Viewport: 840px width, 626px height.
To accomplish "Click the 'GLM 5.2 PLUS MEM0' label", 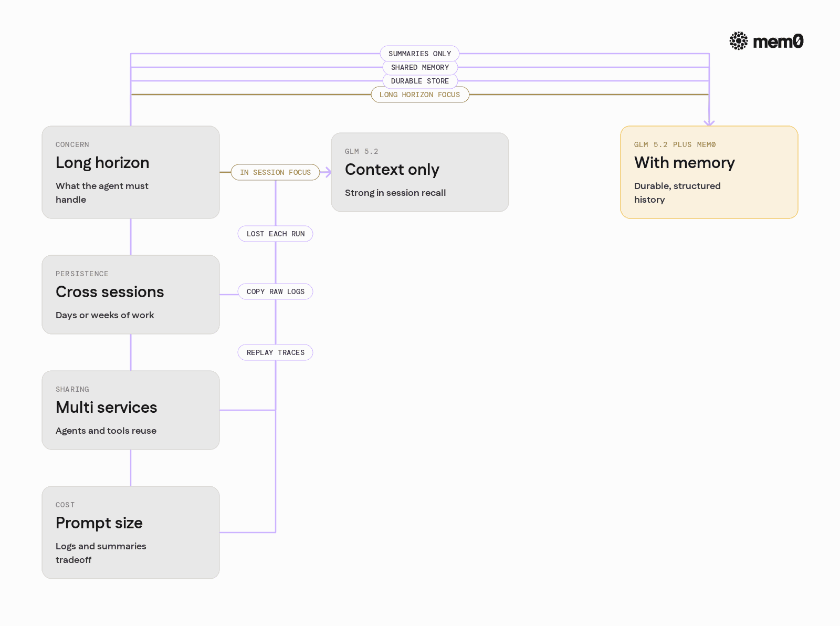I will click(x=675, y=144).
